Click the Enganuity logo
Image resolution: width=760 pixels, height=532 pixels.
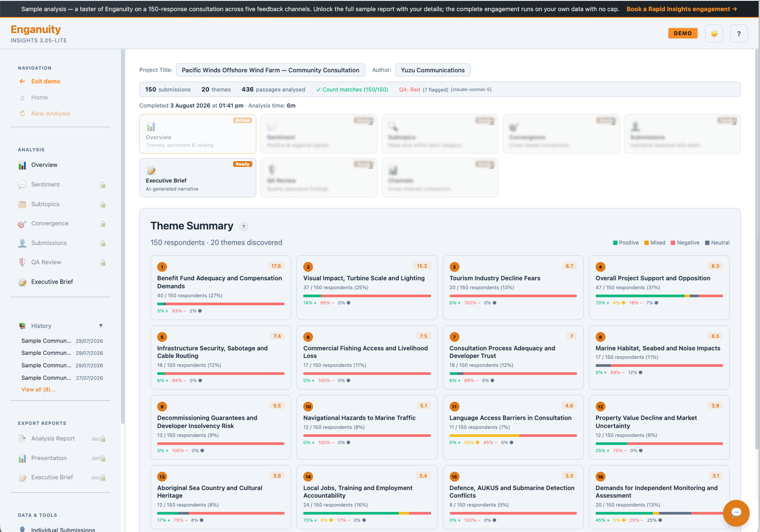coord(36,29)
